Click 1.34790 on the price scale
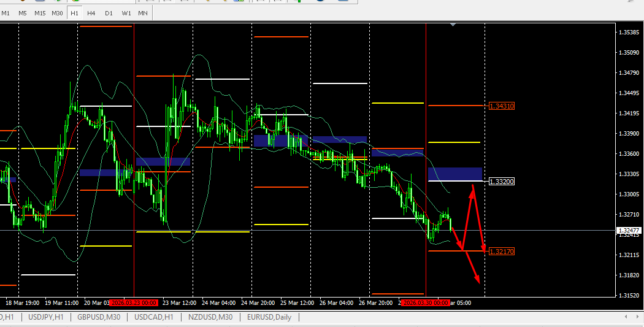The height and width of the screenshot is (327, 644). point(629,73)
